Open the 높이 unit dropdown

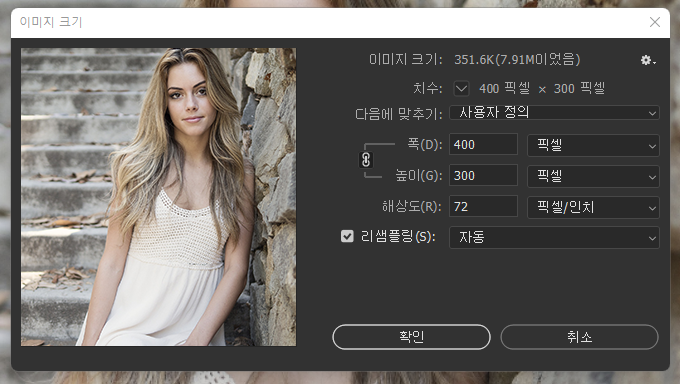pyautogui.click(x=593, y=176)
